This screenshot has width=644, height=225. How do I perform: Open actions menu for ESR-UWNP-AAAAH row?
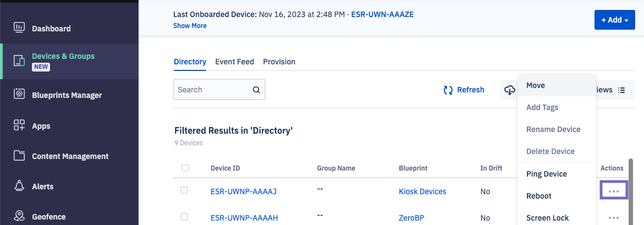coord(614,217)
